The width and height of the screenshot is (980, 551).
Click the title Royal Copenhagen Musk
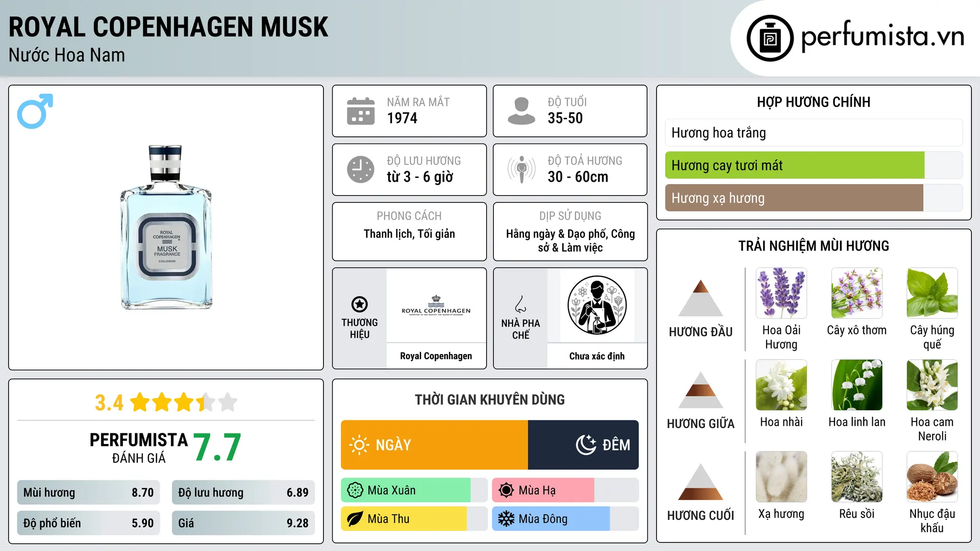click(x=168, y=27)
